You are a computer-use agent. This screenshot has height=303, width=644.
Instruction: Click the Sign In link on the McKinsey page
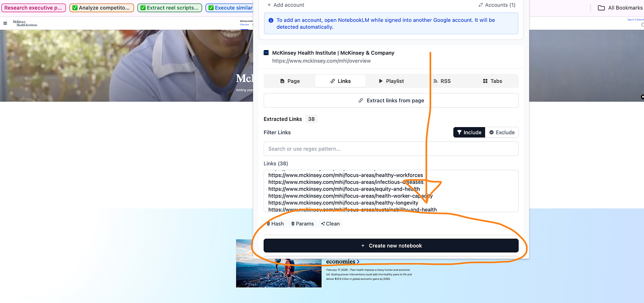[630, 19]
